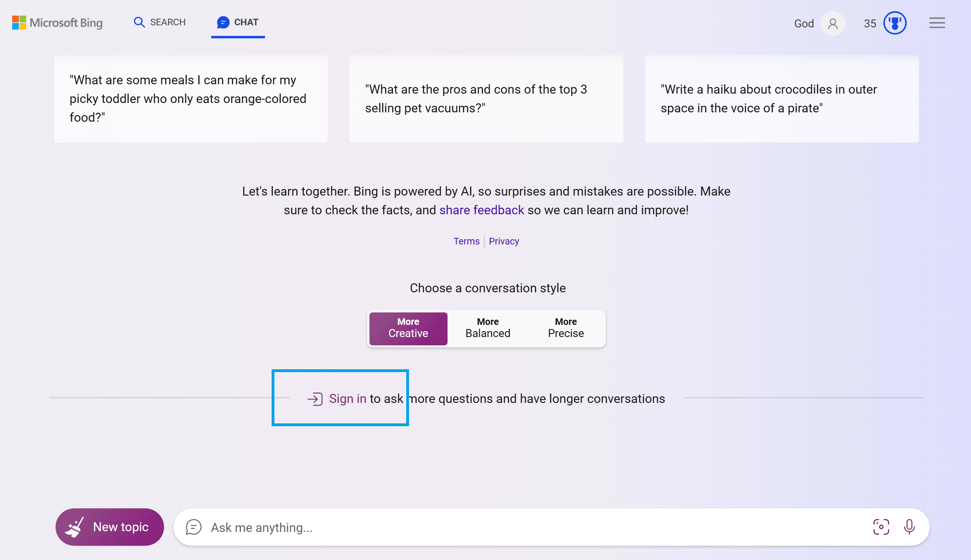Click the Microsoft Rewards trophy icon

894,23
